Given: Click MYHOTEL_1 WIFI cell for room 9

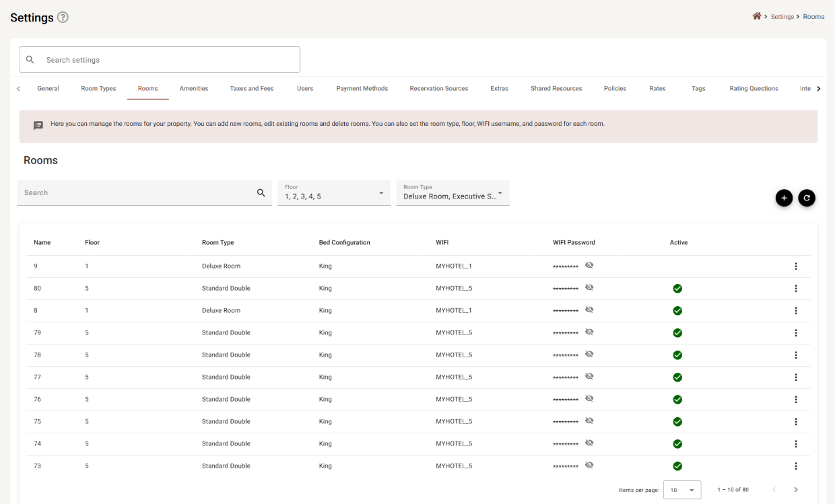Looking at the screenshot, I should pos(454,266).
